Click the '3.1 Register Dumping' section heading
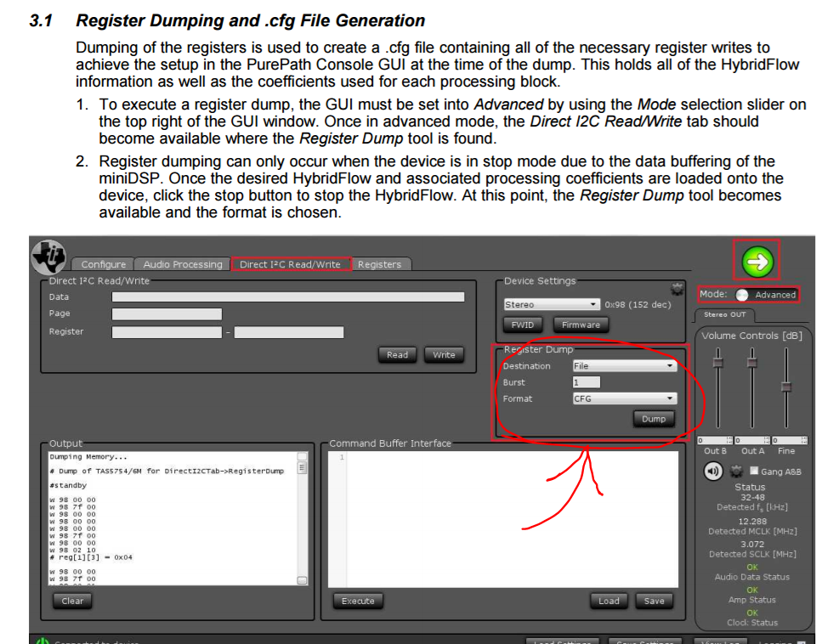 tap(227, 20)
